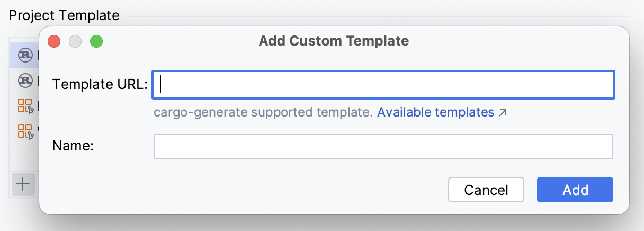Click the green zoom window button
The width and height of the screenshot is (644, 231).
pos(96,41)
